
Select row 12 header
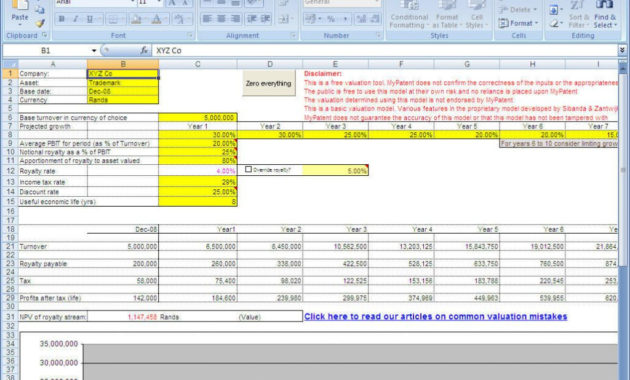[x=10, y=171]
